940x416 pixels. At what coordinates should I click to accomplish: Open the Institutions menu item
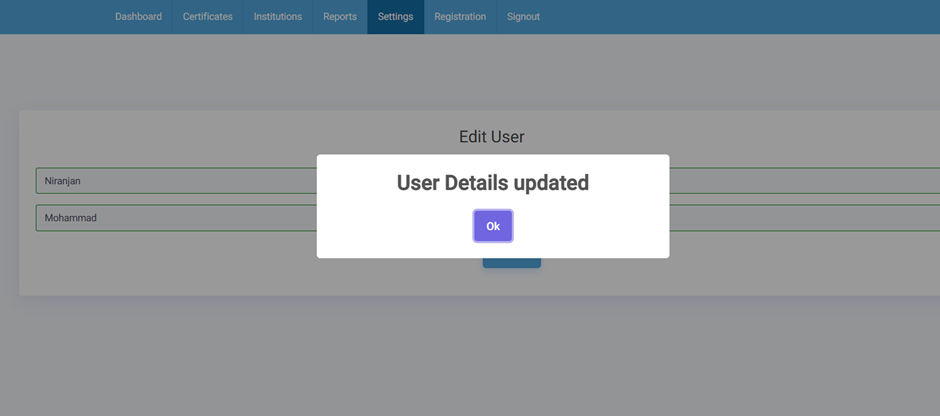(x=277, y=17)
